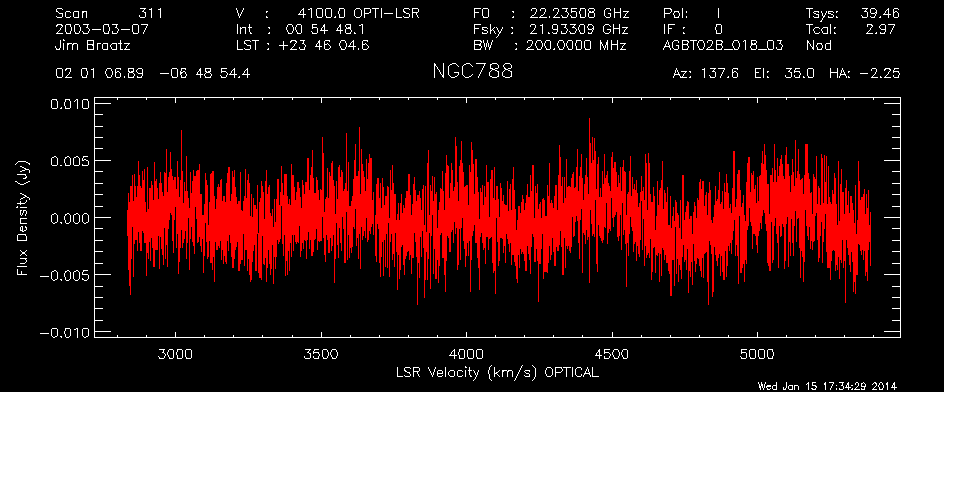Click the observation date 2003-03-07
962x490 pixels.
coord(102,29)
